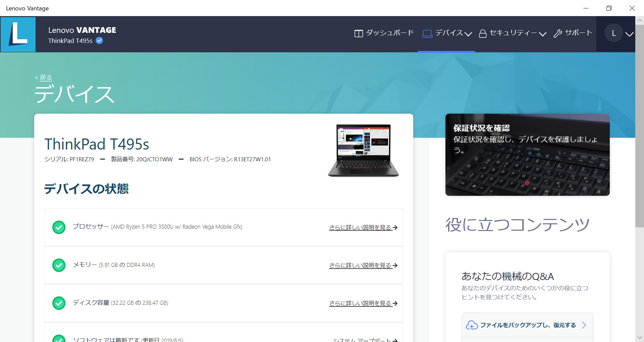The image size is (644, 342).
Task: Click the green checkmark beside プロセッサー
Action: coord(59,227)
